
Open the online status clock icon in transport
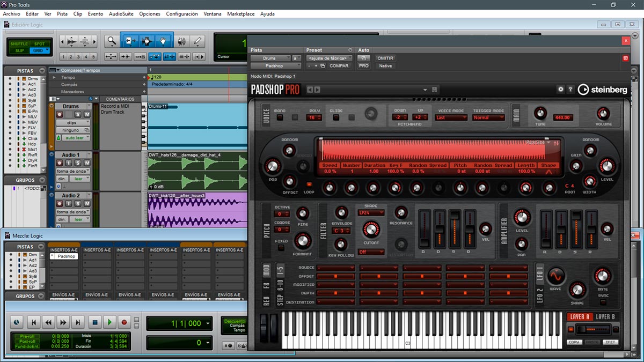tap(17, 322)
